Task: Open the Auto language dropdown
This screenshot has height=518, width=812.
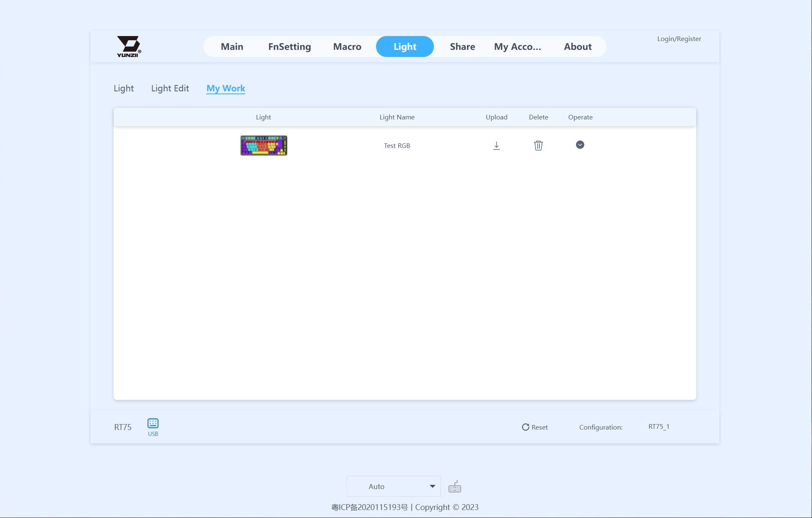Action: click(394, 486)
